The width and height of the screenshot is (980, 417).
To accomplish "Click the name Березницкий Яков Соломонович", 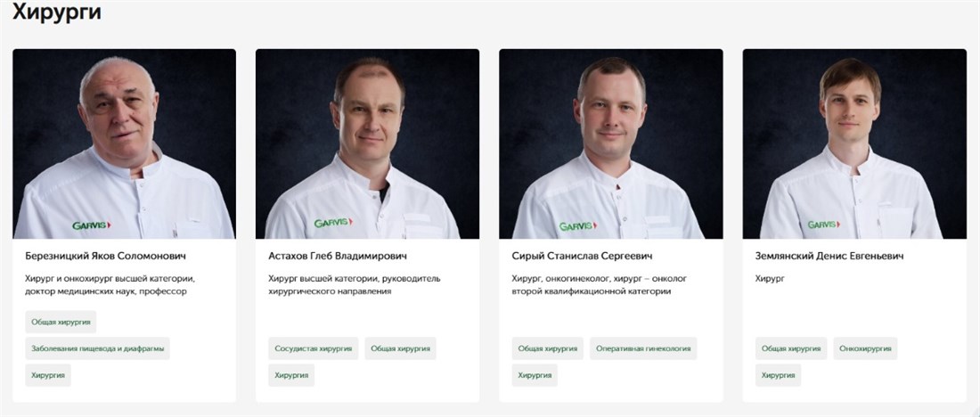I will pyautogui.click(x=106, y=257).
